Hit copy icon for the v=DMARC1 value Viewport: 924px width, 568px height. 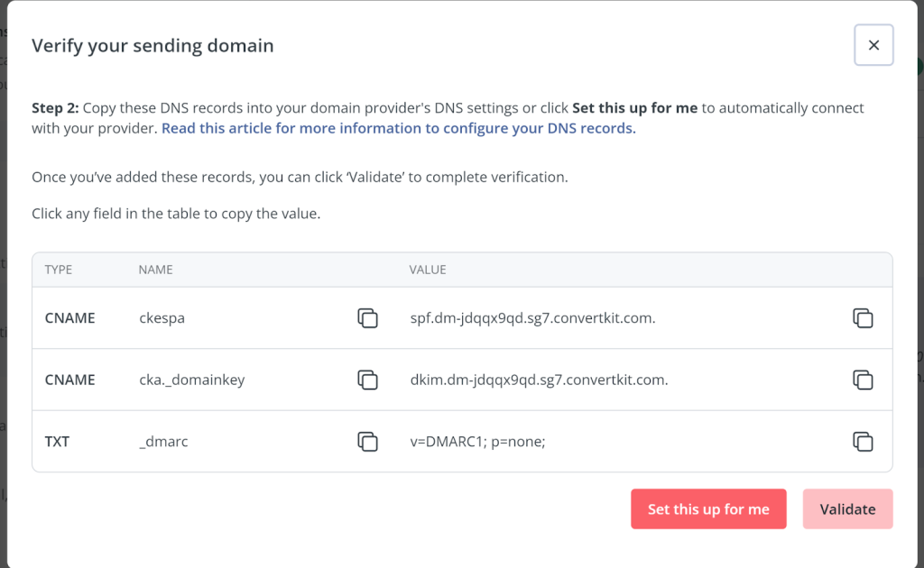863,442
